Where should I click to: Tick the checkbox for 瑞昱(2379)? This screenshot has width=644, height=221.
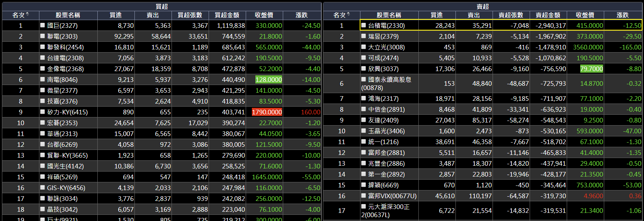(364, 36)
